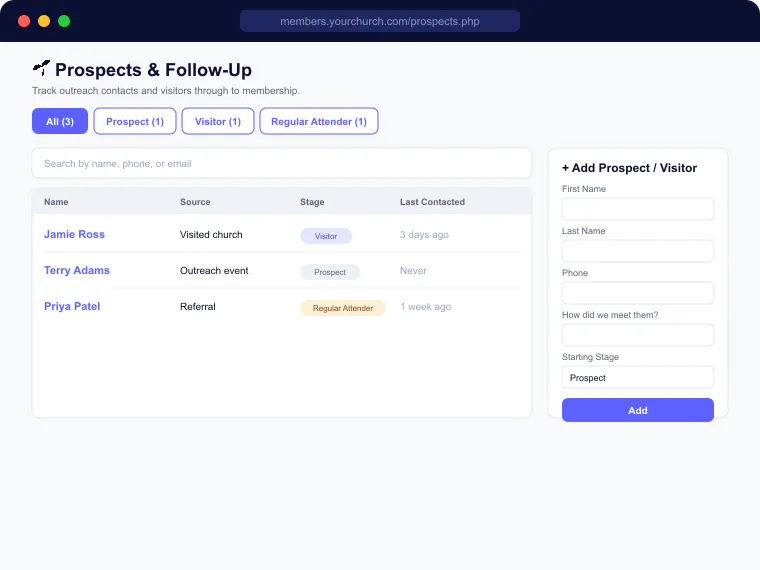Image resolution: width=760 pixels, height=570 pixels.
Task: Click the seedling icon beside Prospects heading
Action: (42, 68)
